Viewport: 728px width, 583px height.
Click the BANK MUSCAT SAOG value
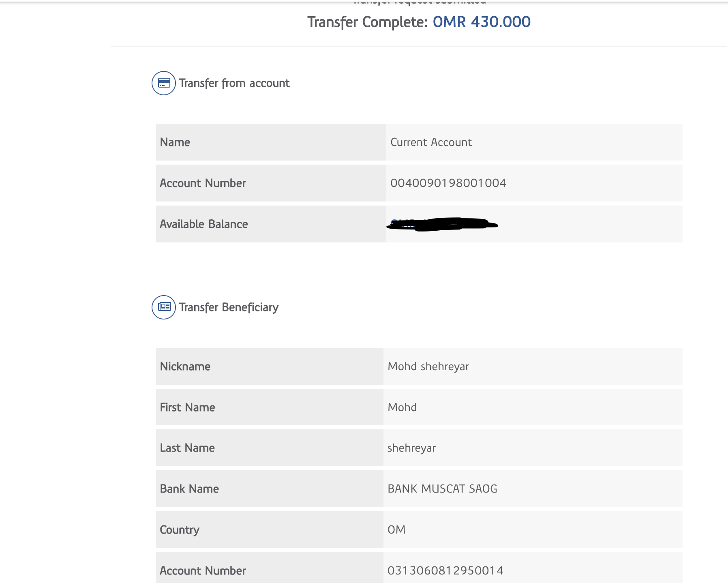point(442,489)
